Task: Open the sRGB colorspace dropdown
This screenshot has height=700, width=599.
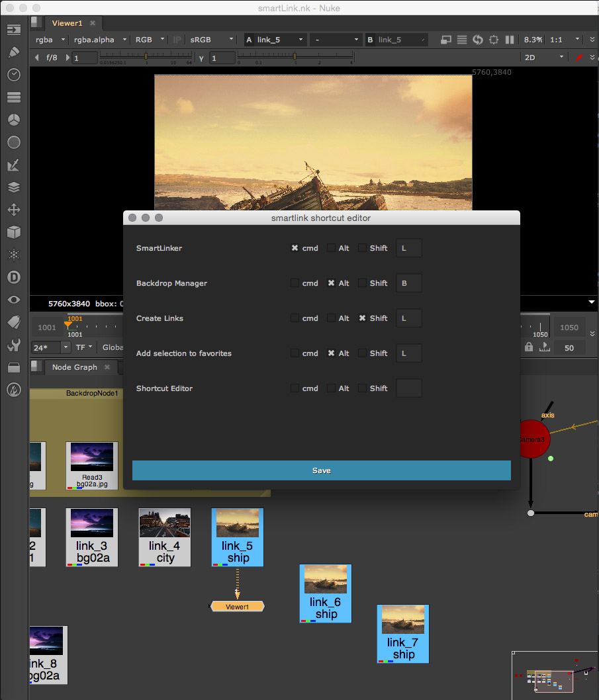Action: point(212,40)
